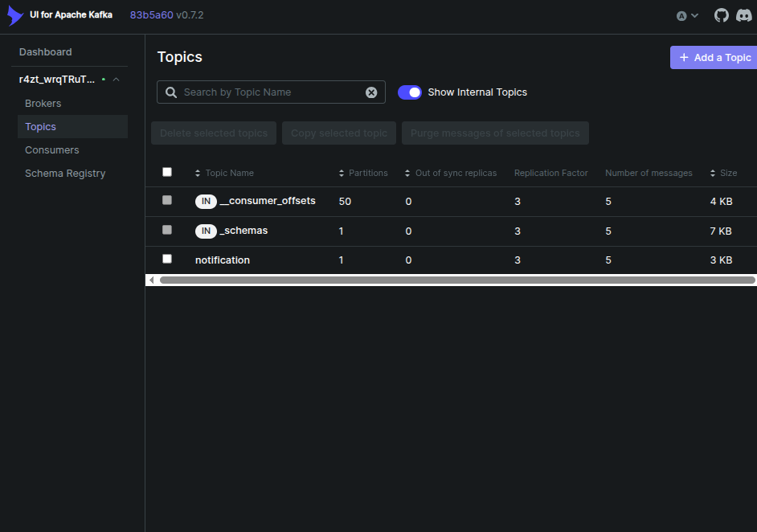757x532 pixels.
Task: Click the Topics page heading
Action: click(179, 57)
